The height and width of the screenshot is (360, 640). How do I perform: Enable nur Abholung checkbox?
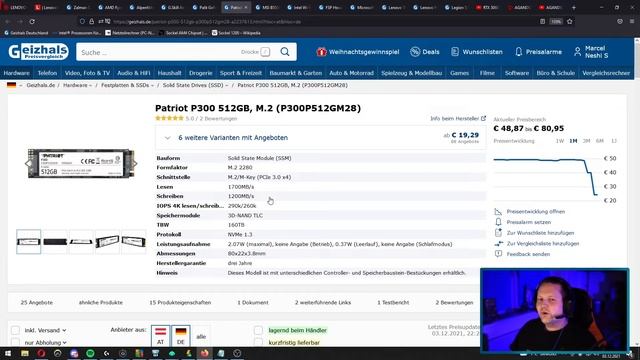pyautogui.click(x=15, y=342)
